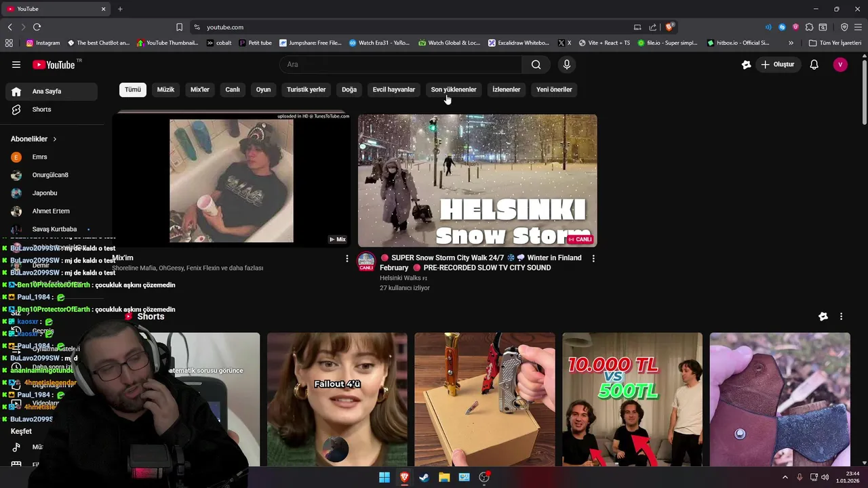Open Japonbu subscription channel
The height and width of the screenshot is (488, 868).
pos(52,193)
